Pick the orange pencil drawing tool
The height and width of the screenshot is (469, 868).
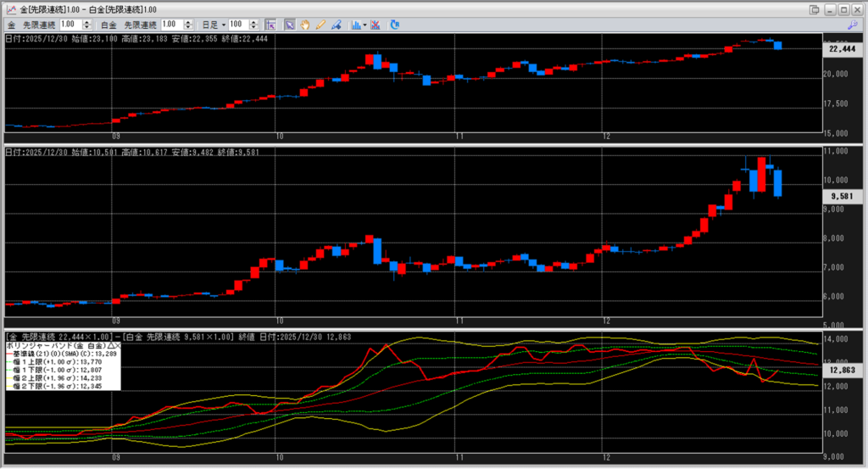pyautogui.click(x=320, y=25)
